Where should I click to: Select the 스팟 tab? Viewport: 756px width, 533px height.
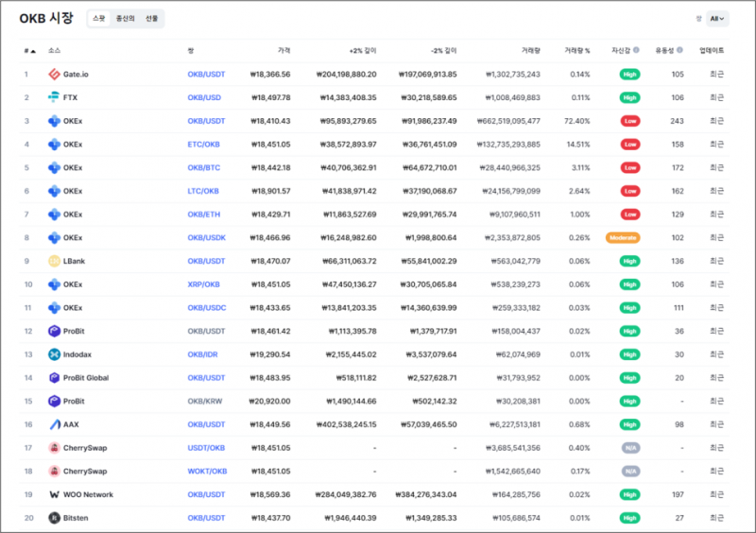99,18
